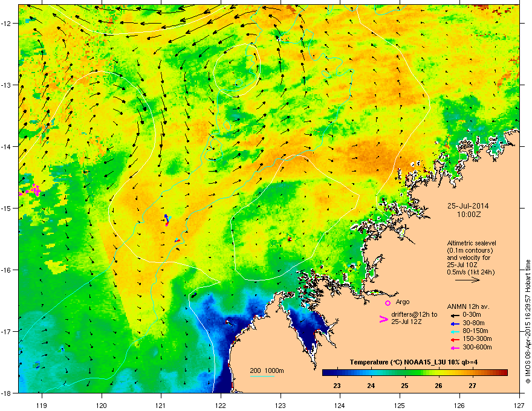
Task: Click the '80-150m' depth label
Action: tap(475, 331)
